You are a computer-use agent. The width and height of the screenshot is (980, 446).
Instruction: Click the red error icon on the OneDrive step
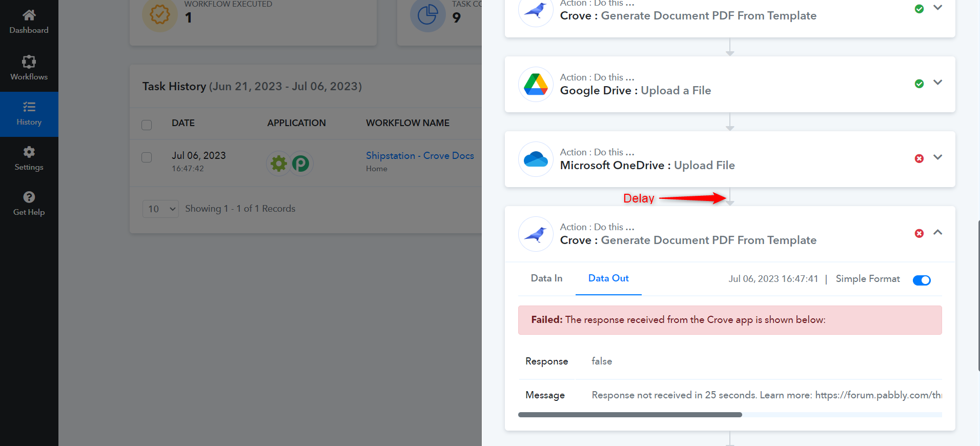click(920, 158)
